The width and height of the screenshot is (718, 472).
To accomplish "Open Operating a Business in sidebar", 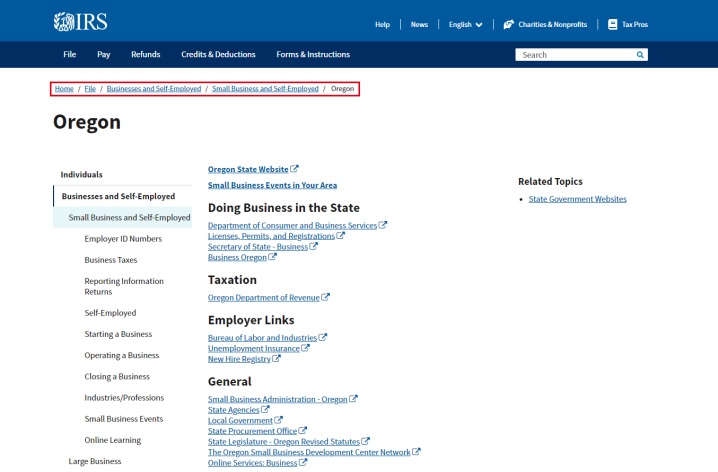I will click(122, 355).
